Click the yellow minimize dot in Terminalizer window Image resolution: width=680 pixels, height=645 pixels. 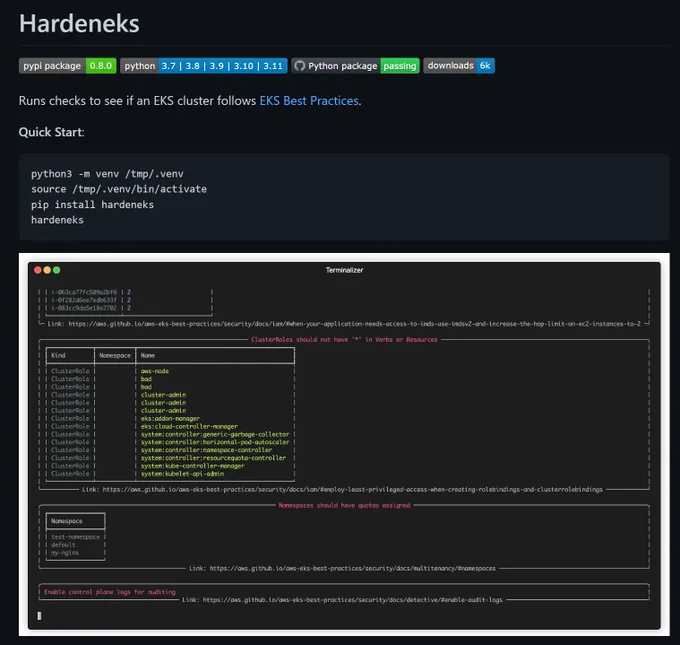(x=47, y=270)
